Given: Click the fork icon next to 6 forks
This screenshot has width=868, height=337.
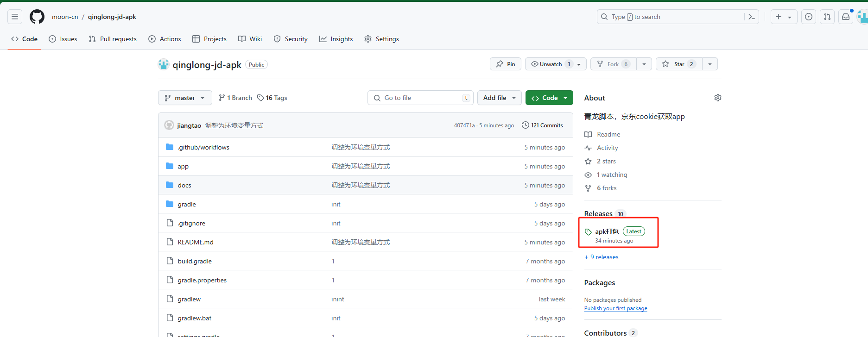Looking at the screenshot, I should (x=588, y=188).
